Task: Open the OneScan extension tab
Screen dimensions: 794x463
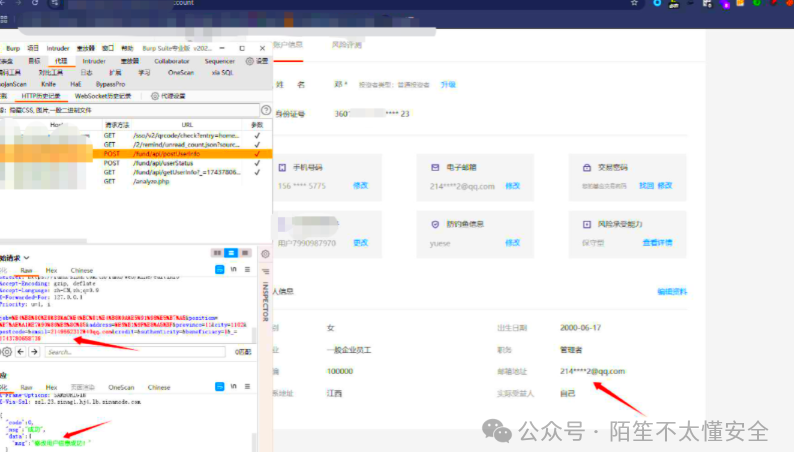Action: 181,72
